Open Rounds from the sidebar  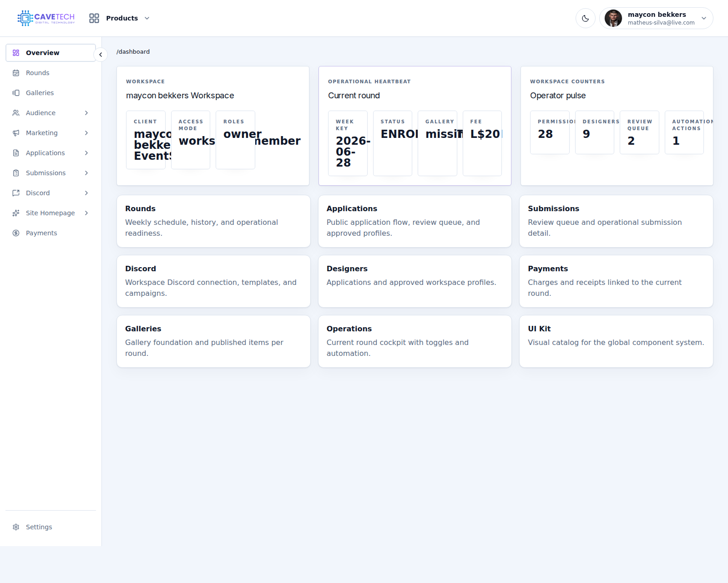[x=51, y=73]
